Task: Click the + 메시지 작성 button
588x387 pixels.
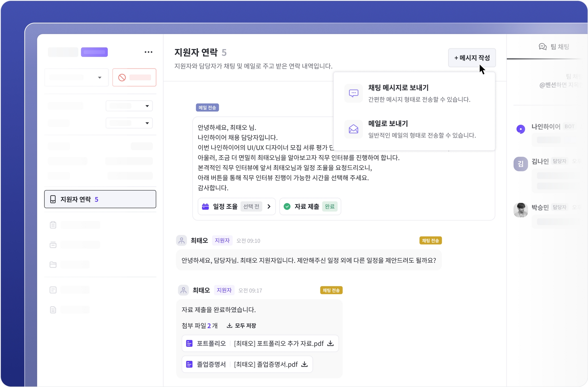Action: (472, 58)
